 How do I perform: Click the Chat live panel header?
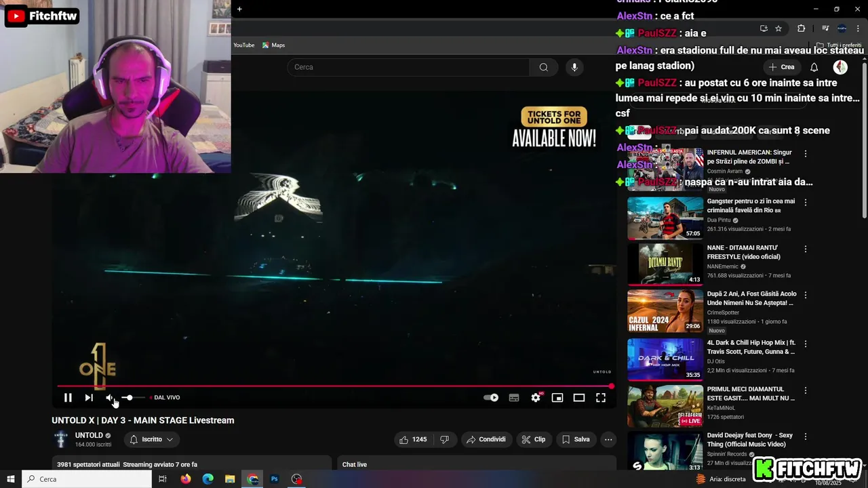(355, 464)
